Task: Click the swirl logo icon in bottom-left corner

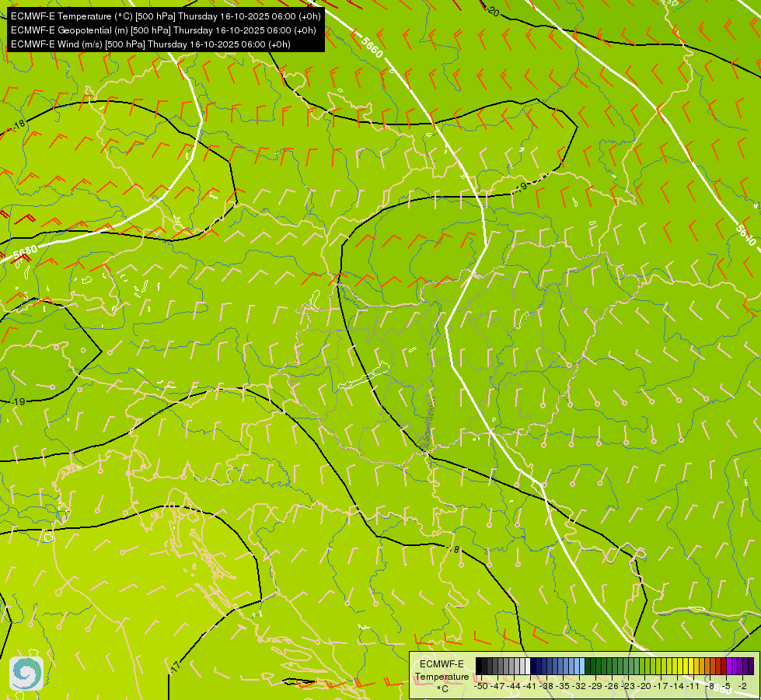Action: (x=26, y=673)
